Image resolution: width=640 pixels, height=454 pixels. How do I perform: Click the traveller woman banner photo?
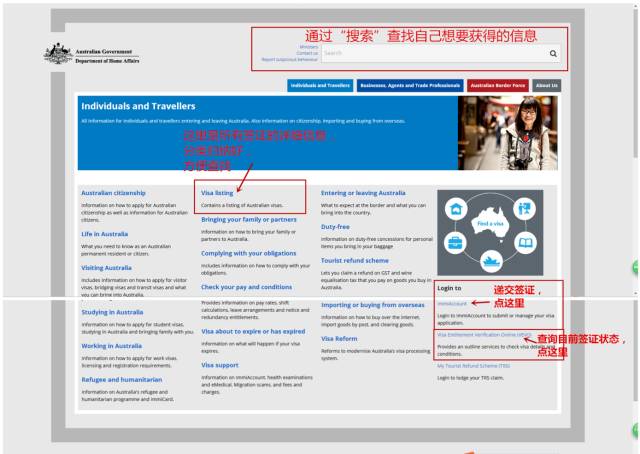tap(508, 133)
